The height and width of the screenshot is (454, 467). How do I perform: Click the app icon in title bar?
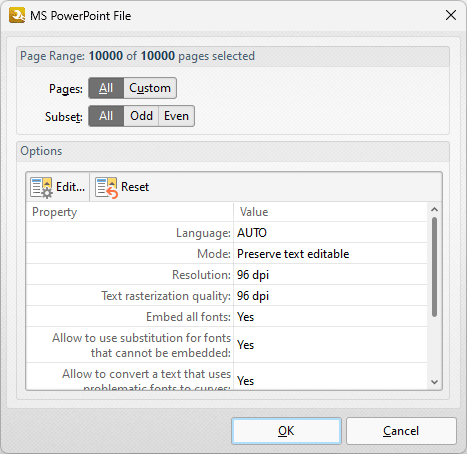point(17,15)
